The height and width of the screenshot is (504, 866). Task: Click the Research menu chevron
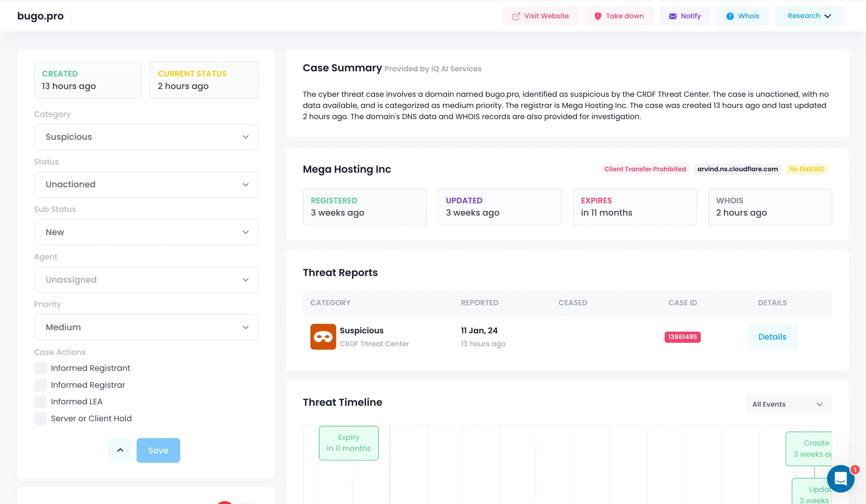(828, 16)
